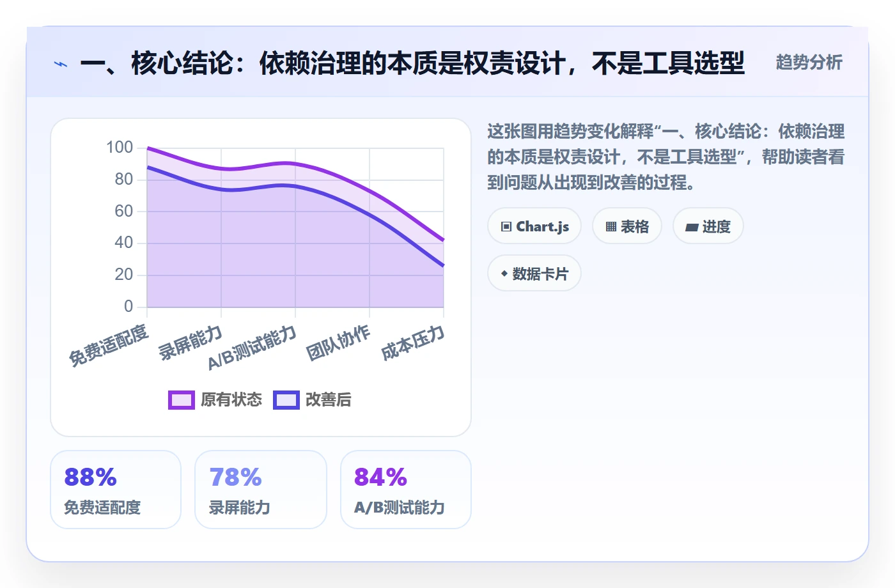Click the diamond icon in 数据卡片 chip

pyautogui.click(x=504, y=274)
